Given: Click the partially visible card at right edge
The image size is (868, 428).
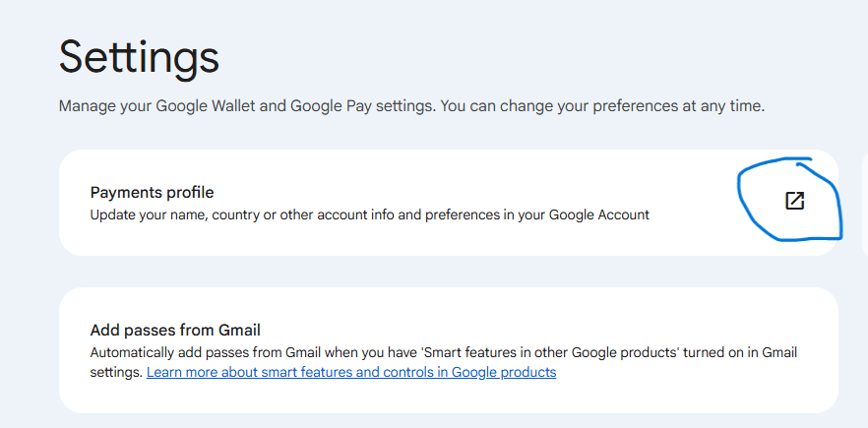Looking at the screenshot, I should [864, 202].
